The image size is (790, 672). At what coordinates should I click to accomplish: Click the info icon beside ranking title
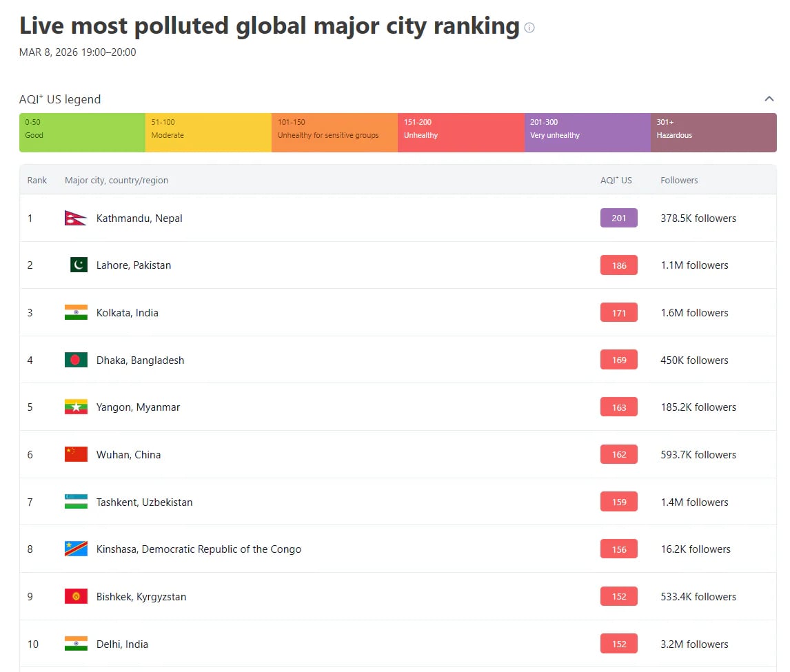tap(529, 28)
